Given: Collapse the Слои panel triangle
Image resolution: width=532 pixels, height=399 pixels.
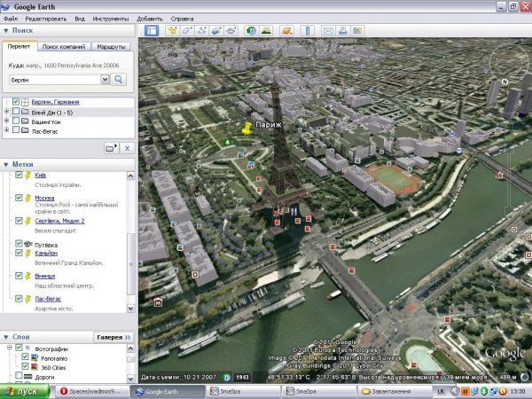Looking at the screenshot, I should pyautogui.click(x=6, y=337).
